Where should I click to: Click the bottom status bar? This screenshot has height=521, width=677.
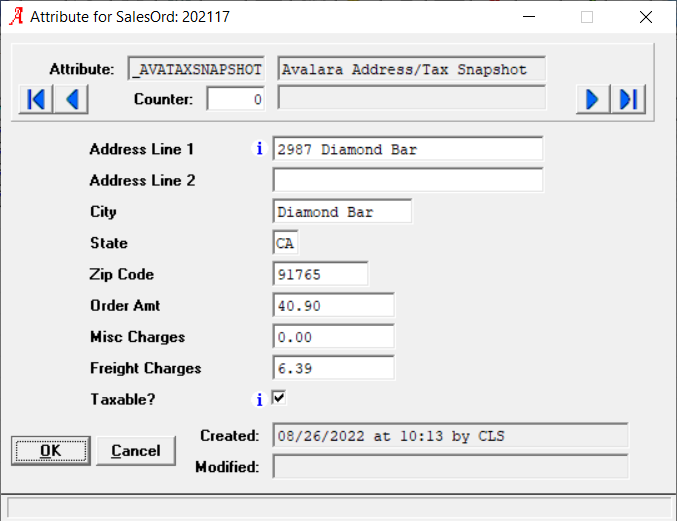[x=339, y=507]
